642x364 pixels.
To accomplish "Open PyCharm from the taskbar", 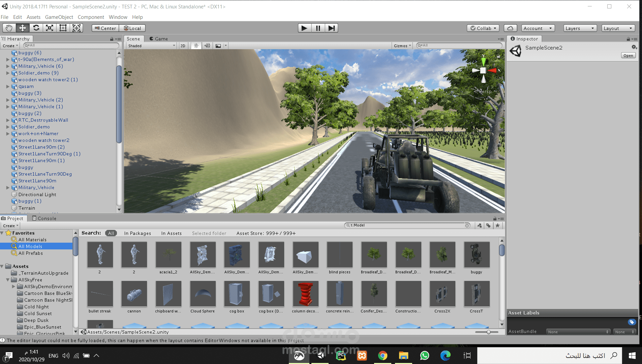I will tap(341, 356).
